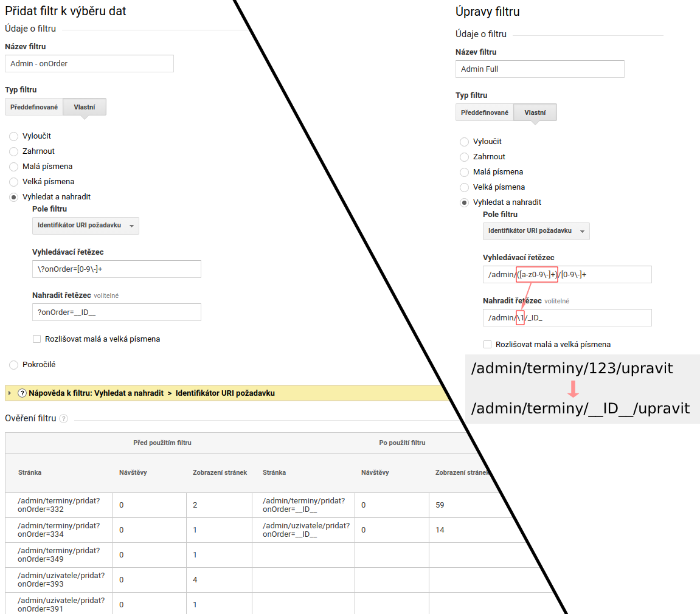Select Velká písmena radio in Úpravy filtru

tap(464, 187)
